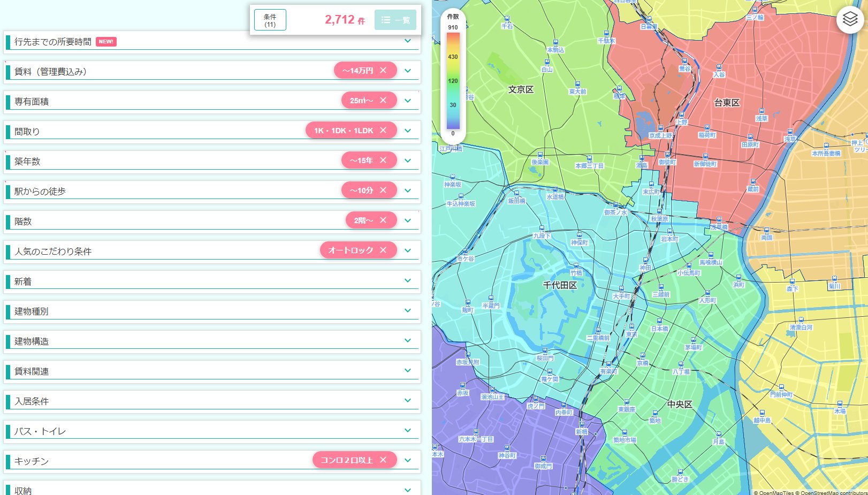
Task: Expand the 賃料関連 section
Action: click(212, 371)
